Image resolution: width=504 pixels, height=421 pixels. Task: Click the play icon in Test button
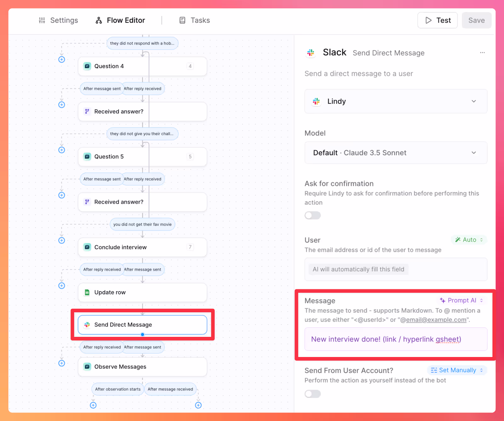coord(428,20)
